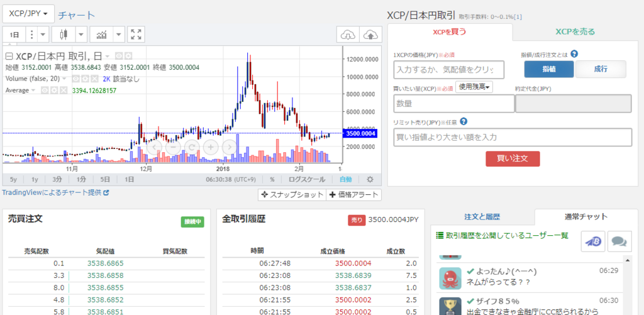
Task: Switch to the XCPを売る tab
Action: pos(575,31)
